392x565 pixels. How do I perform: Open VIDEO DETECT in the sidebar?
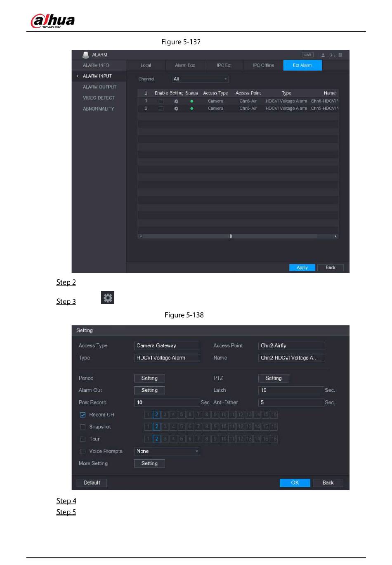tap(99, 98)
